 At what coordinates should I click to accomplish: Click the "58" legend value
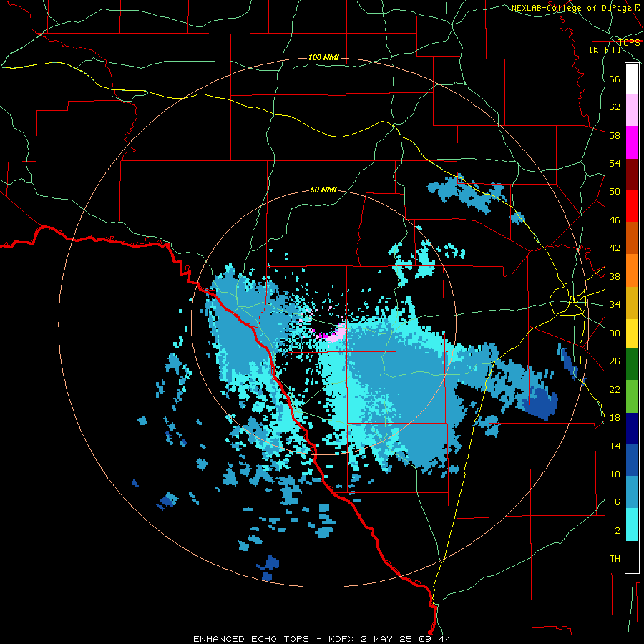[x=615, y=135]
